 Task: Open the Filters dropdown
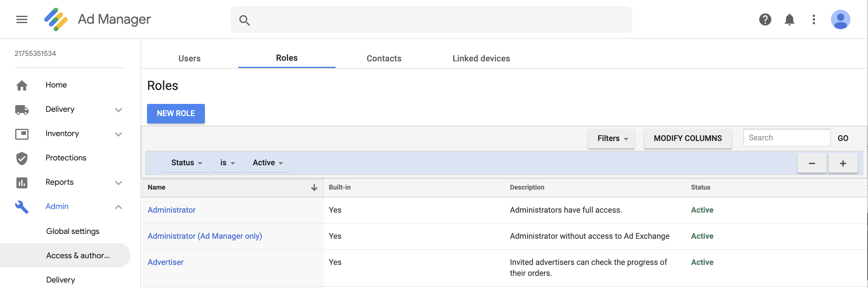coord(611,139)
